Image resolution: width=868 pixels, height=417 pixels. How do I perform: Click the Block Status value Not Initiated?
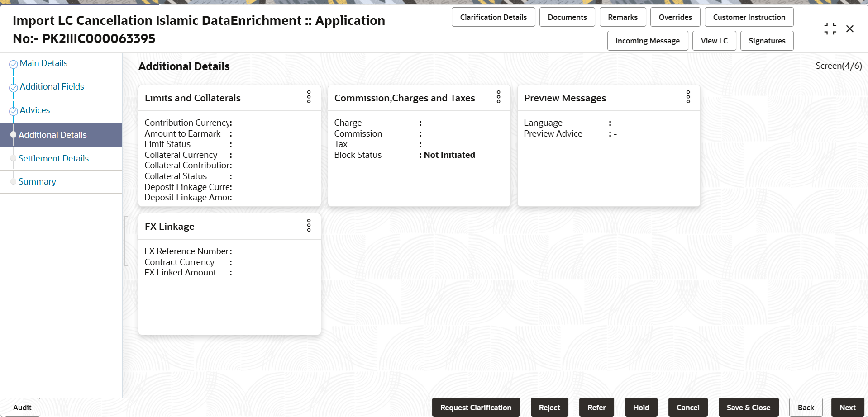(x=449, y=155)
